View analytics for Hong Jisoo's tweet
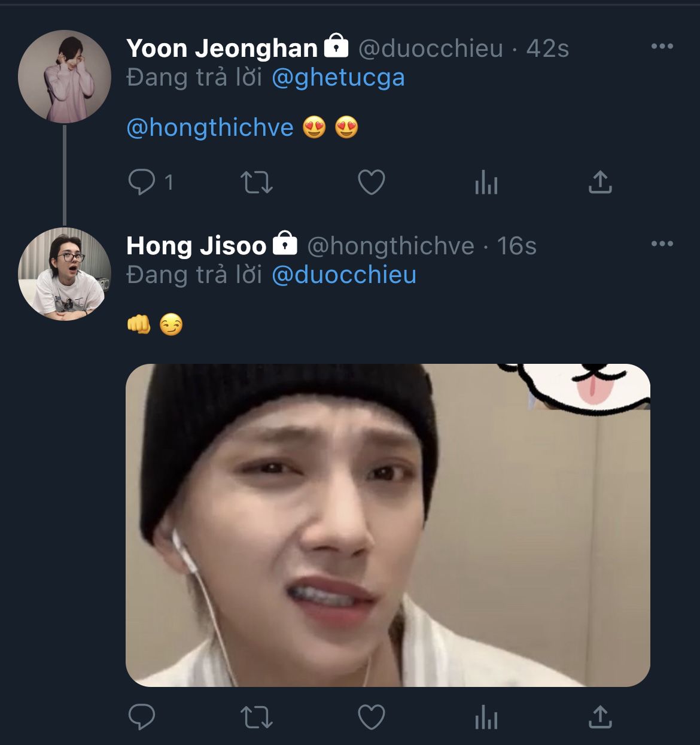The image size is (700, 745). coord(486,717)
